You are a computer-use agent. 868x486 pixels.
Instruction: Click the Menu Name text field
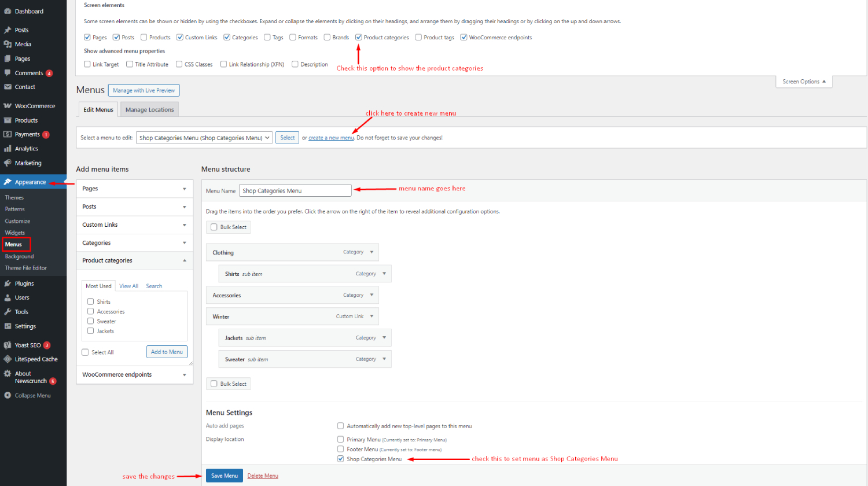pyautogui.click(x=295, y=190)
